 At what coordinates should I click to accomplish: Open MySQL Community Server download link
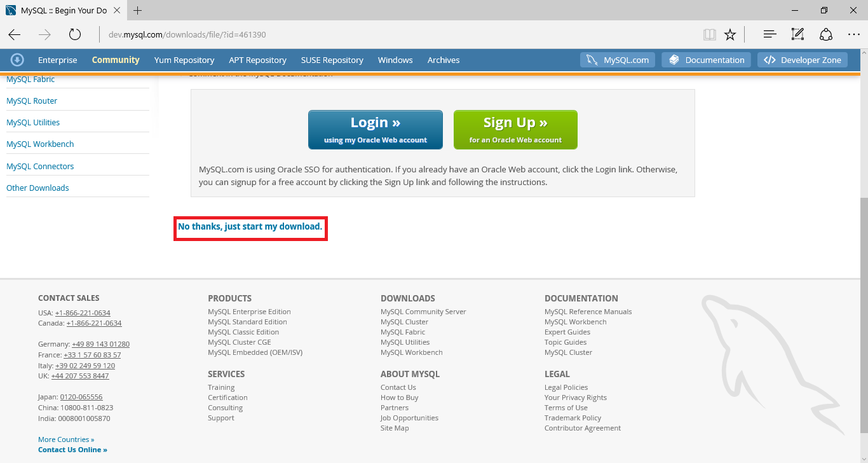[x=423, y=312]
